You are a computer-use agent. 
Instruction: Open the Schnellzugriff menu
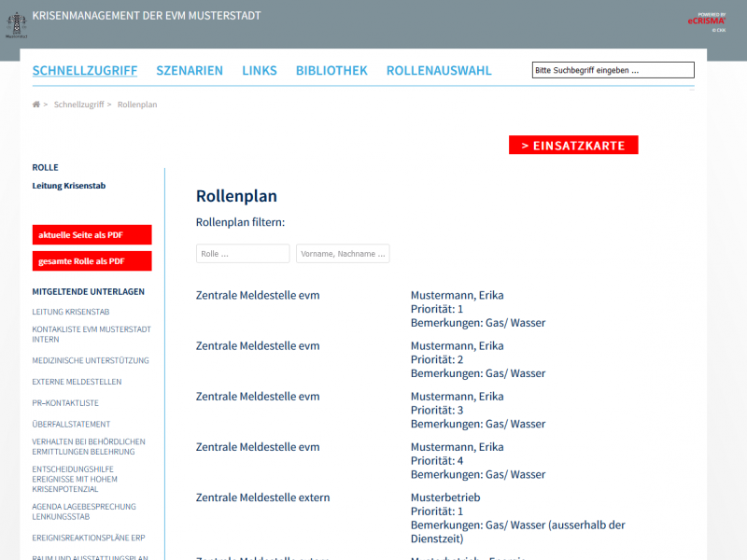85,71
